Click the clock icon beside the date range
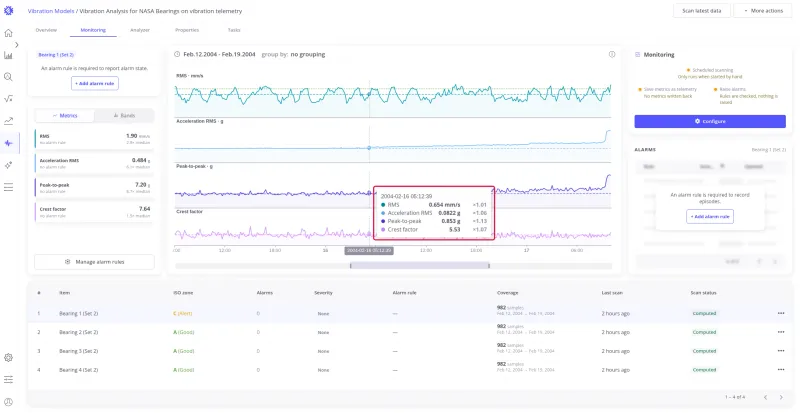800x413 pixels. click(x=177, y=54)
